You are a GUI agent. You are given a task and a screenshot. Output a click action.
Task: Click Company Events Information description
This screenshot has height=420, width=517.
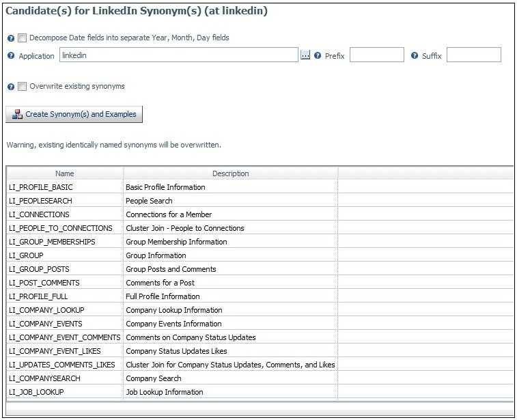(x=173, y=324)
